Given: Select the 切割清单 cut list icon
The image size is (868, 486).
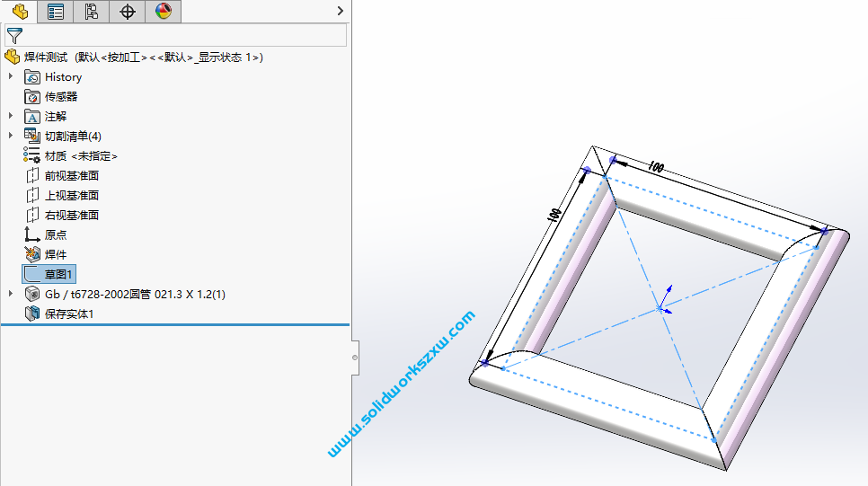Looking at the screenshot, I should tap(32, 137).
